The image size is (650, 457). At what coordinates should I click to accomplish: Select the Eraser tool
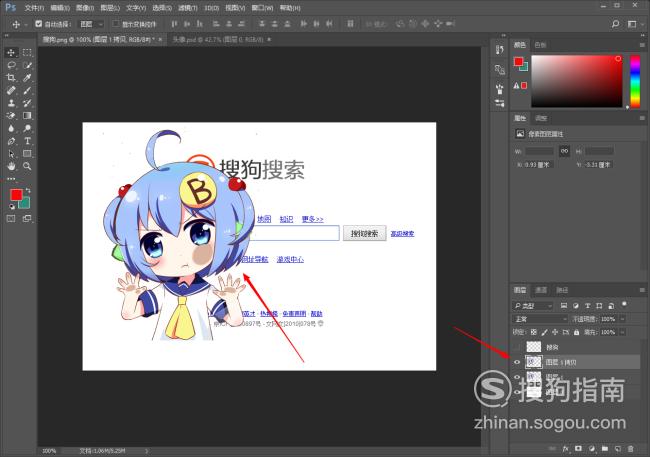[x=11, y=116]
